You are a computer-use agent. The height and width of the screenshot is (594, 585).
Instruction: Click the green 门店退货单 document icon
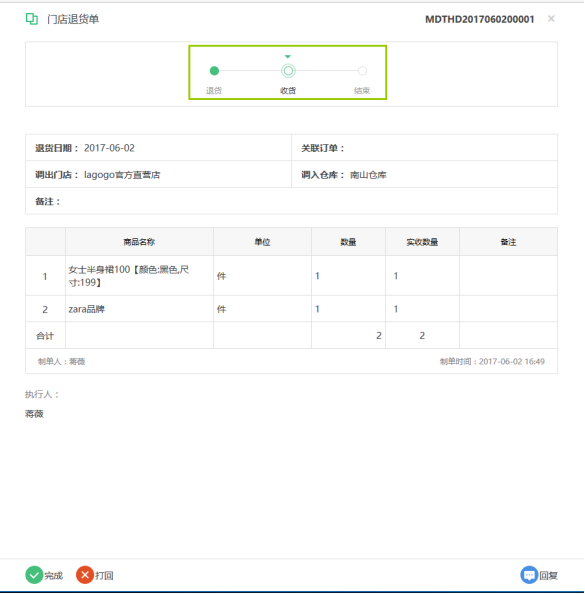click(32, 19)
